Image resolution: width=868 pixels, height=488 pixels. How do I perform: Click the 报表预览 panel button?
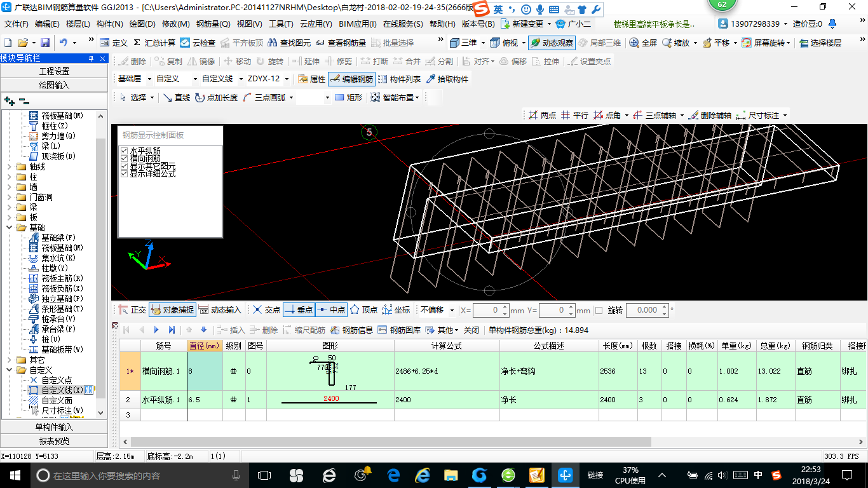54,441
